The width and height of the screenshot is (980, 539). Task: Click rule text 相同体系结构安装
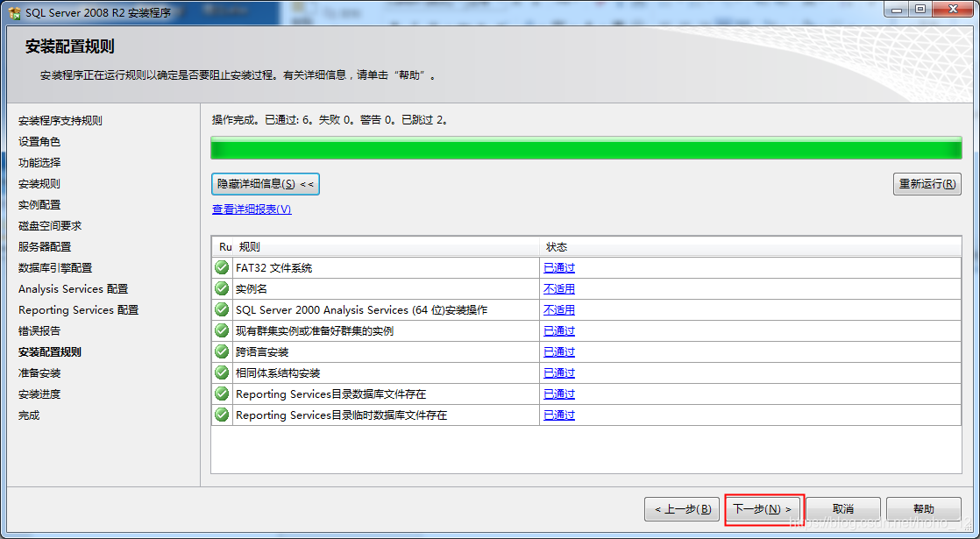(278, 372)
